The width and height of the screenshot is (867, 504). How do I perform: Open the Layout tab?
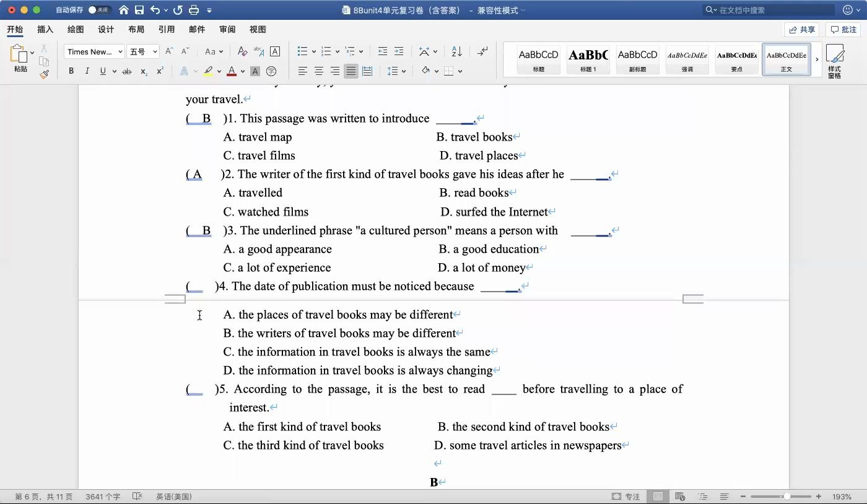point(136,29)
